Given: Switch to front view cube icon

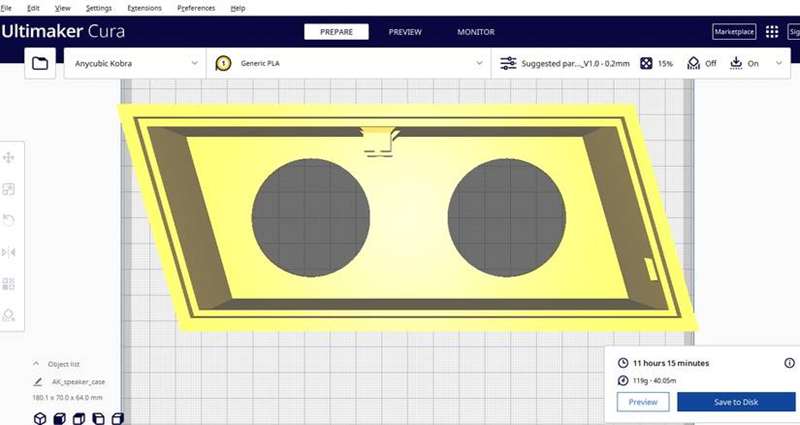Looking at the screenshot, I should 59,418.
